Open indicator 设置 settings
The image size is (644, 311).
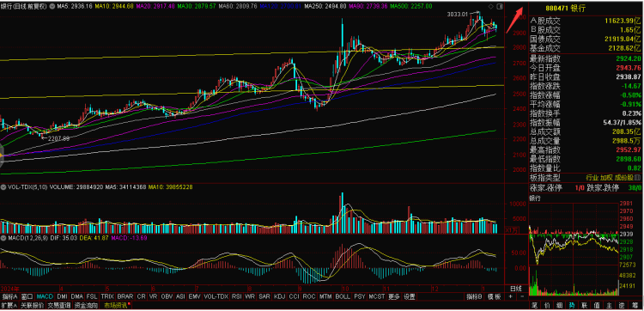point(410,296)
